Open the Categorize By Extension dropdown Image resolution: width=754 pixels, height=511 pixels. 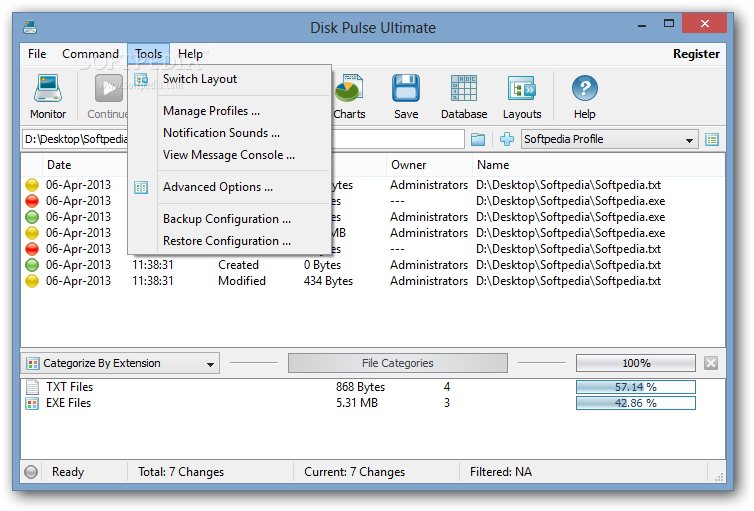pyautogui.click(x=120, y=363)
